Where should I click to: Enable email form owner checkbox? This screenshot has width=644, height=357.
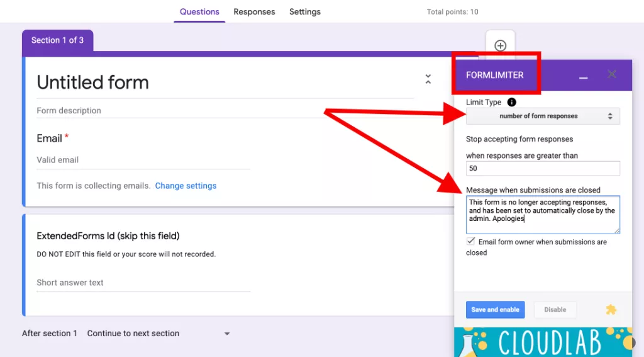click(470, 241)
